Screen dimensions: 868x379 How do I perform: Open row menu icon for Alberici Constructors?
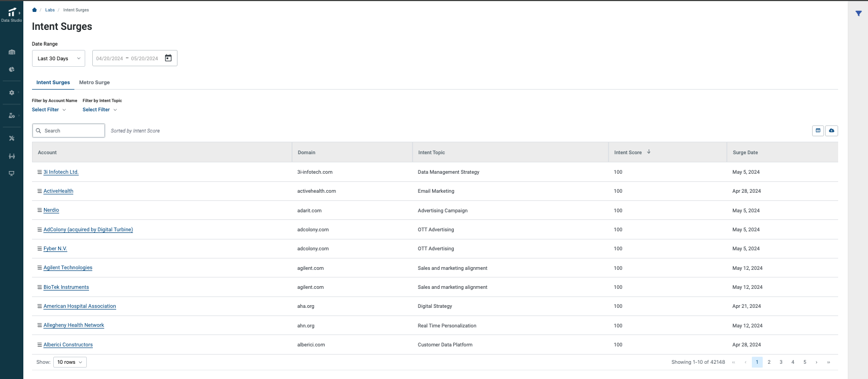point(40,345)
